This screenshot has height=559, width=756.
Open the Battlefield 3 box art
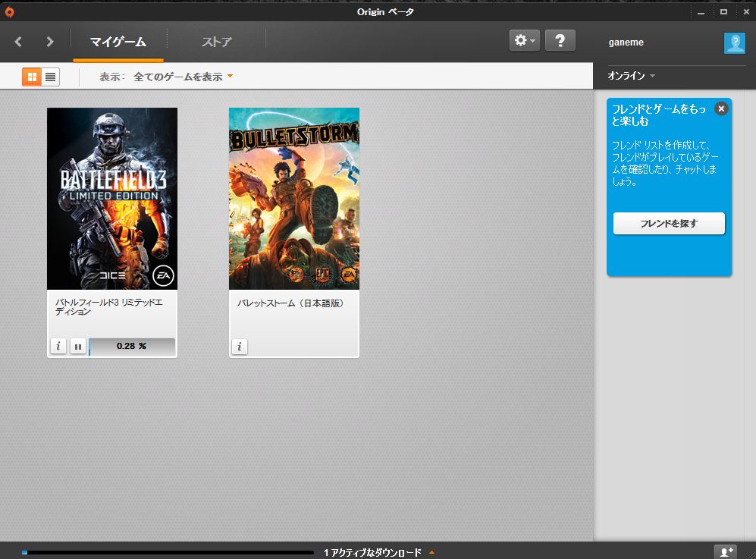tap(112, 198)
